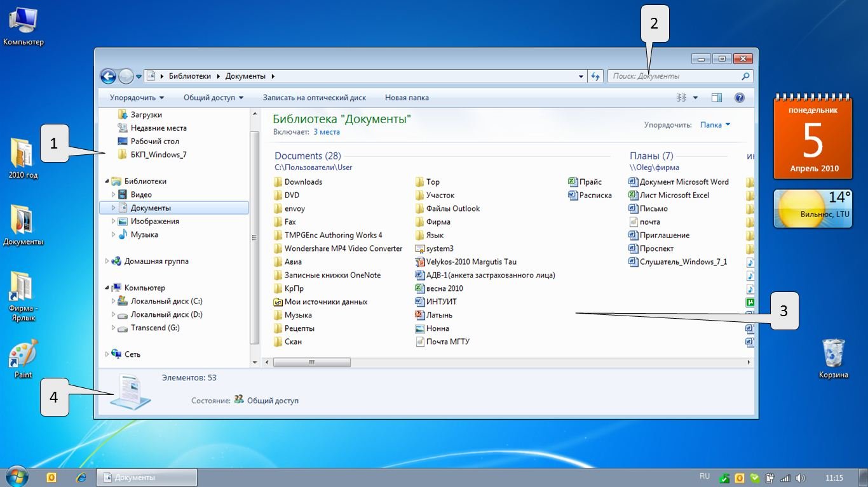Image resolution: width=868 pixels, height=487 pixels.
Task: Click Записать на оптический диск button
Action: pos(315,98)
